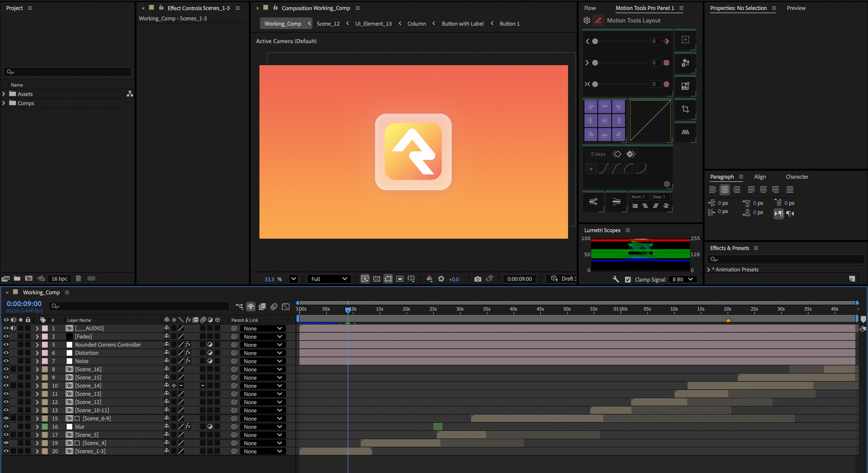Click the reset exposure icon
Image resolution: width=868 pixels, height=473 pixels.
441,279
